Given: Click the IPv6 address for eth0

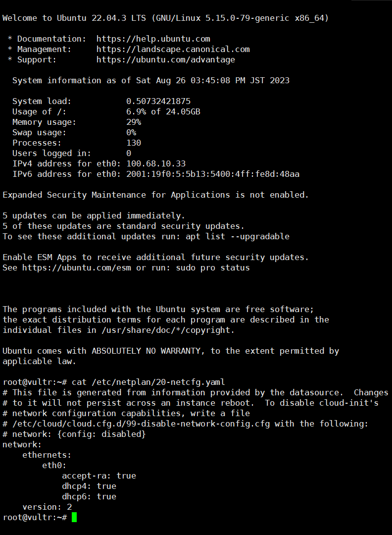Looking at the screenshot, I should 213,174.
